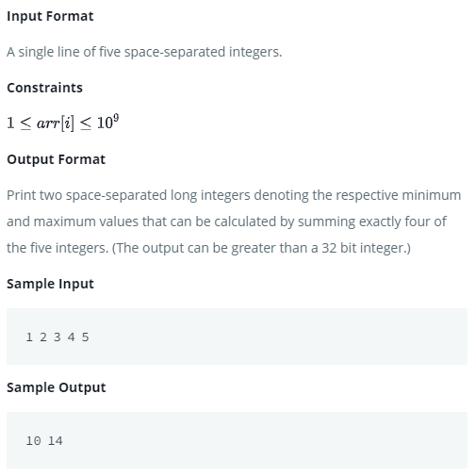
Task: Click the leading 1 in constraint formula
Action: tap(10, 123)
